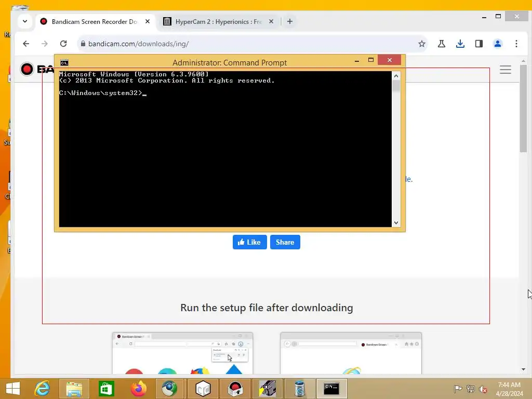Click the right browser download instruction thumbnail

[x=351, y=353]
